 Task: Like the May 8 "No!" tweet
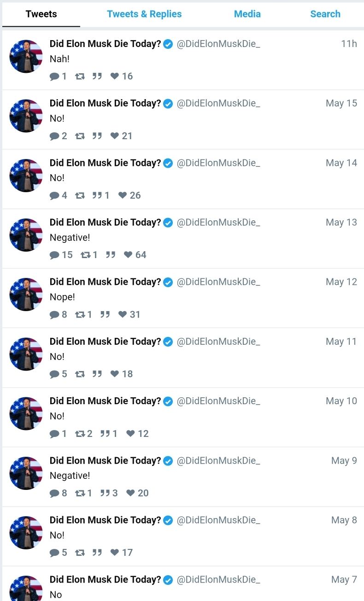pyautogui.click(x=115, y=553)
